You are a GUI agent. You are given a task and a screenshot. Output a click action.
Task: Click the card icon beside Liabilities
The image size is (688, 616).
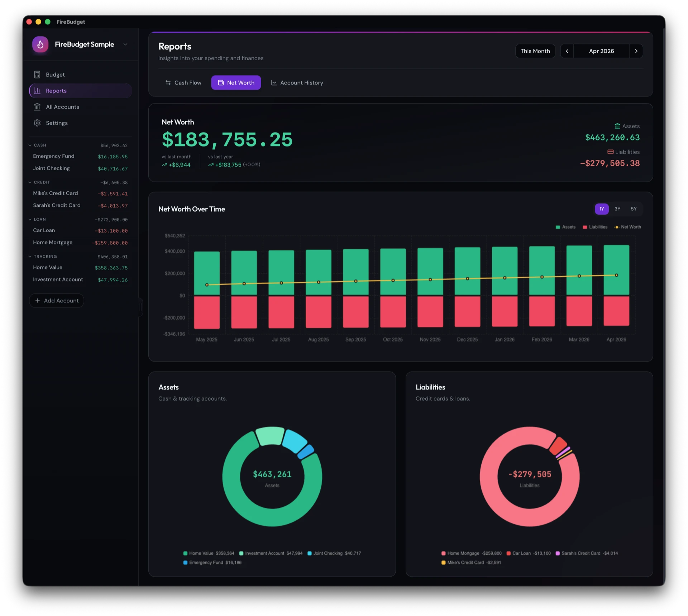click(x=610, y=152)
